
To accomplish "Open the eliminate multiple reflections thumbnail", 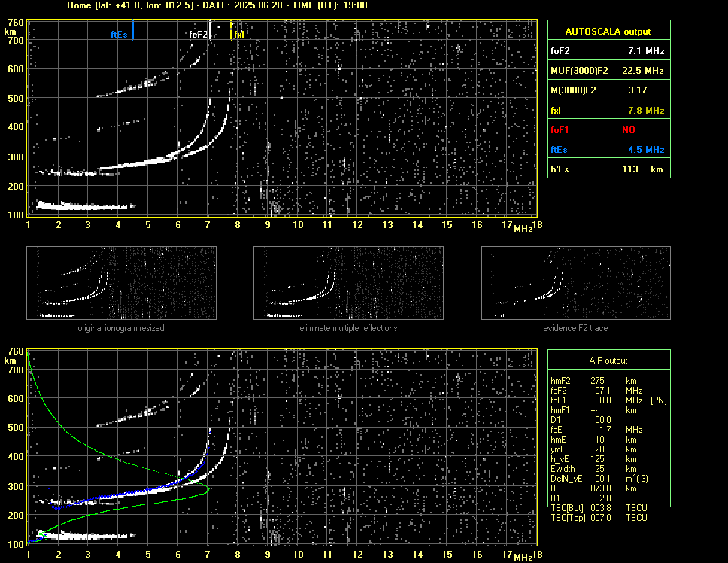I will coord(348,283).
